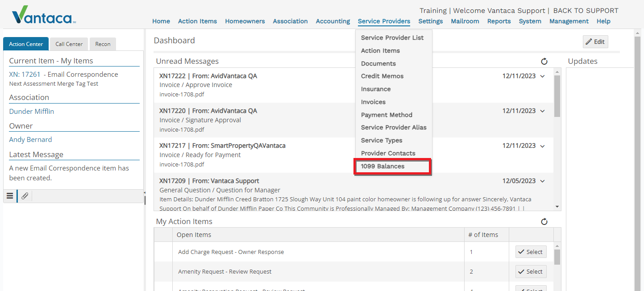Click item count 1 for Add Charge Request
644x291 pixels.
click(471, 252)
